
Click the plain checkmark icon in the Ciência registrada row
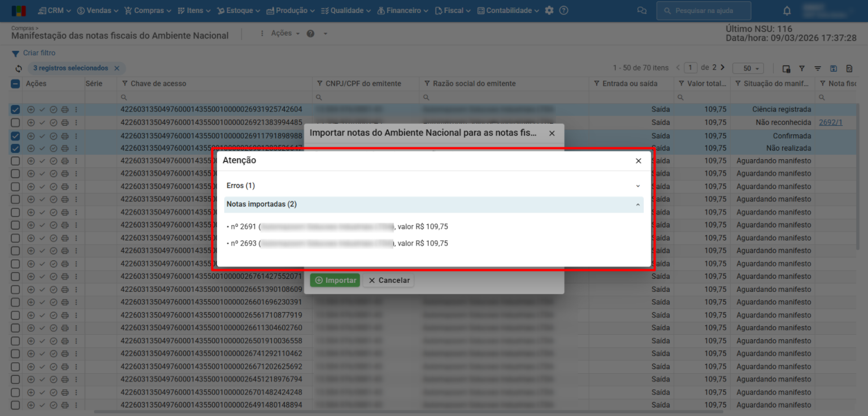coord(42,110)
